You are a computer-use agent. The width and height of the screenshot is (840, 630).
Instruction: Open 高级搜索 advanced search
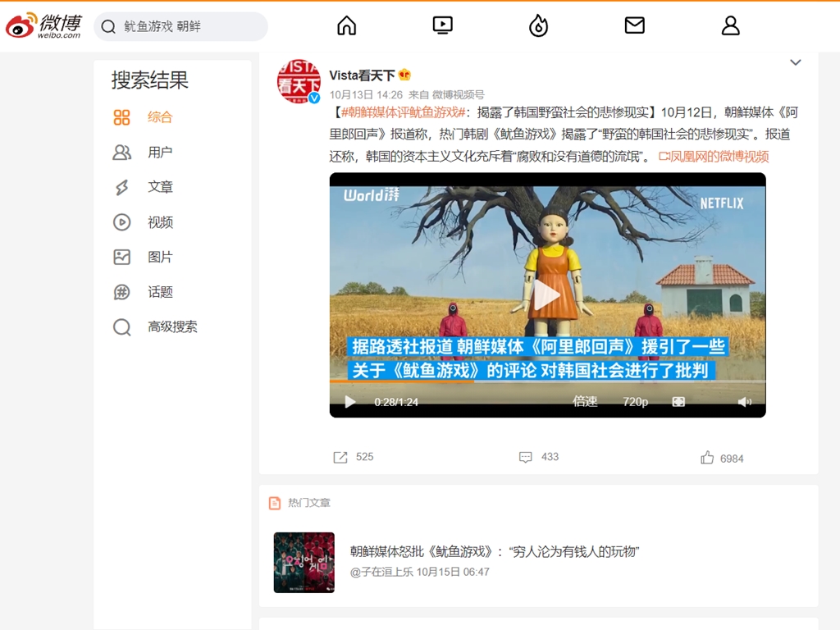[x=172, y=326]
